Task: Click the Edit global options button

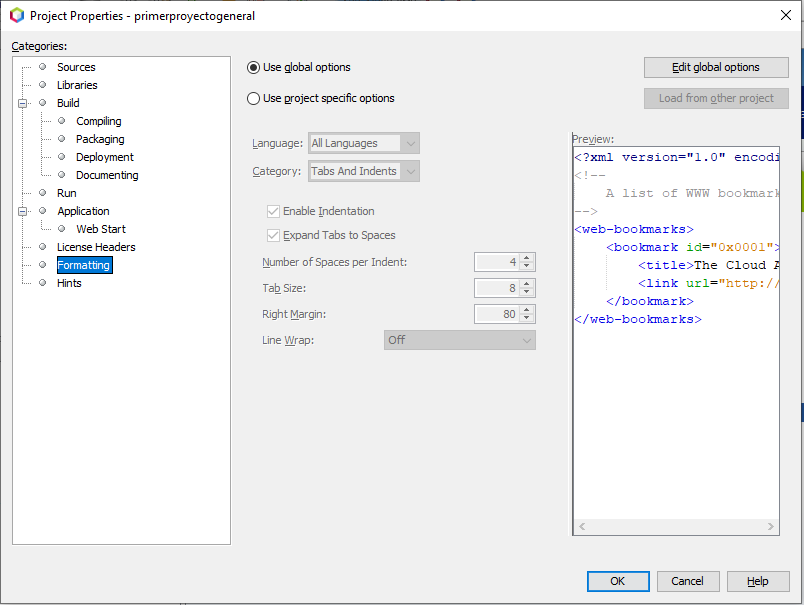Action: (716, 68)
